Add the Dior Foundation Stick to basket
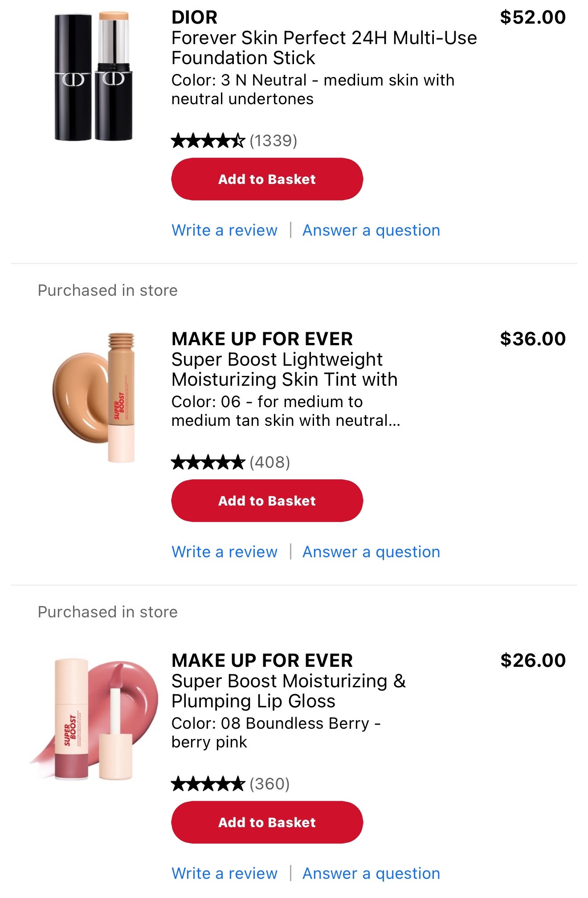 pyautogui.click(x=267, y=179)
